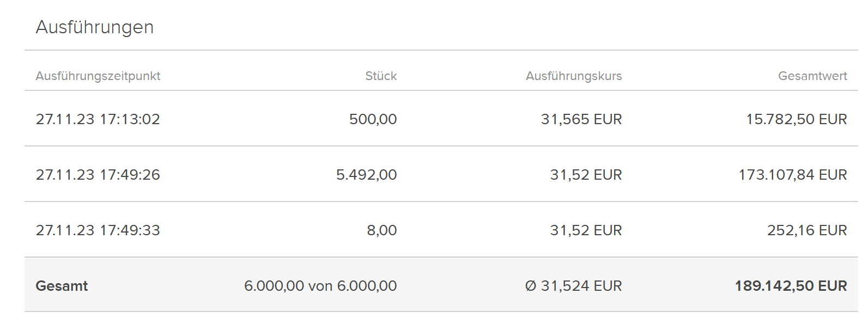Viewport: 868px width, 330px height.
Task: Click the 27.11.23 17:49:33 execution timestamp
Action: point(98,230)
